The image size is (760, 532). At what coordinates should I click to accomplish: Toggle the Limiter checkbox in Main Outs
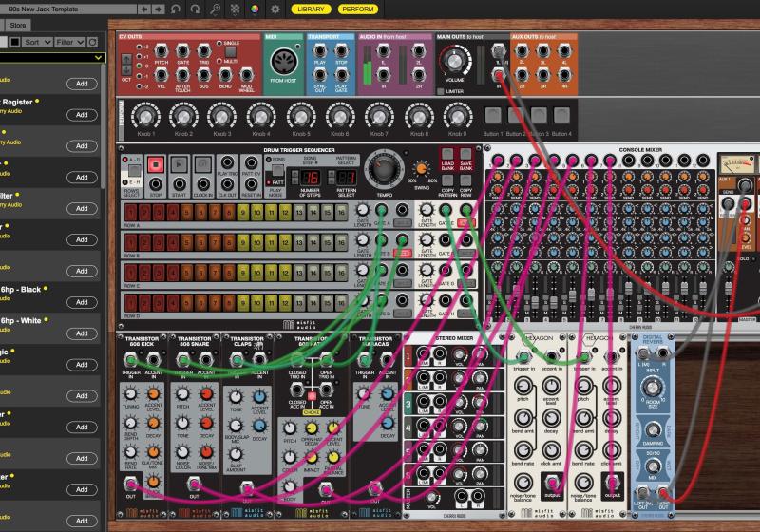440,91
